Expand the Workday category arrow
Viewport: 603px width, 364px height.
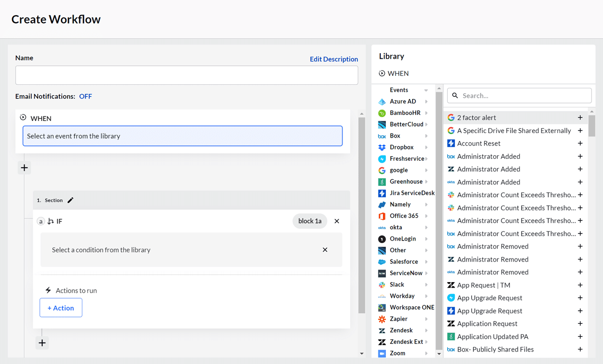(426, 296)
